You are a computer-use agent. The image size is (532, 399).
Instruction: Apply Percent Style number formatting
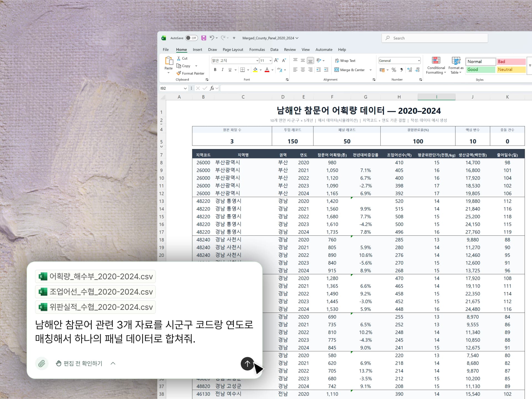(394, 70)
